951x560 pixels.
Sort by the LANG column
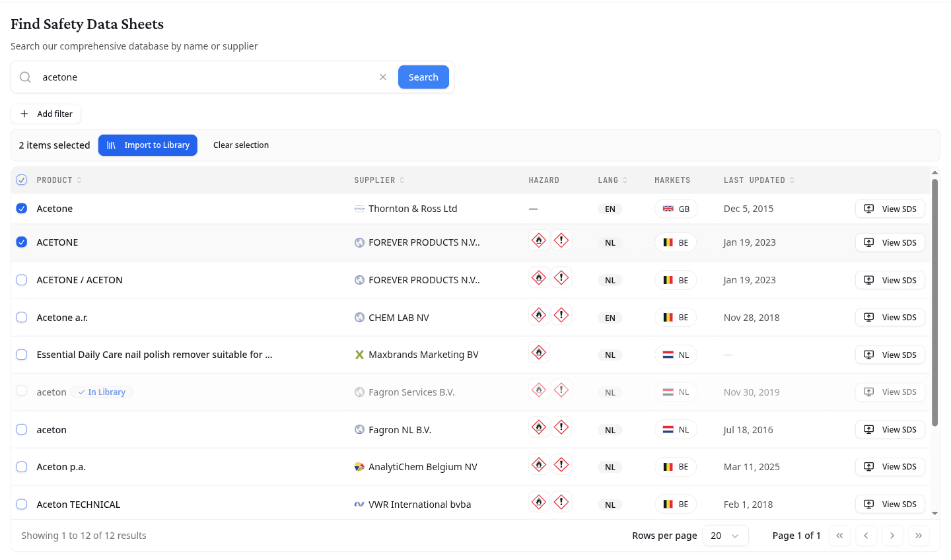click(x=613, y=180)
